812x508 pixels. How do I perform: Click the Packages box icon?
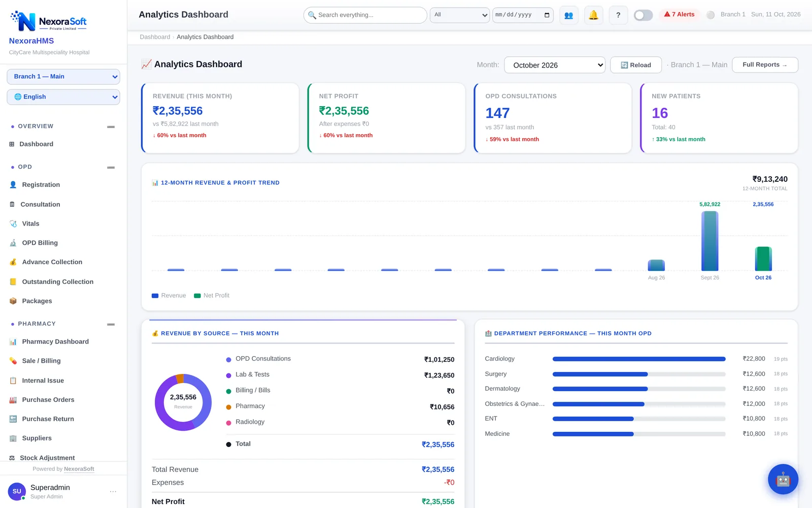coord(13,301)
